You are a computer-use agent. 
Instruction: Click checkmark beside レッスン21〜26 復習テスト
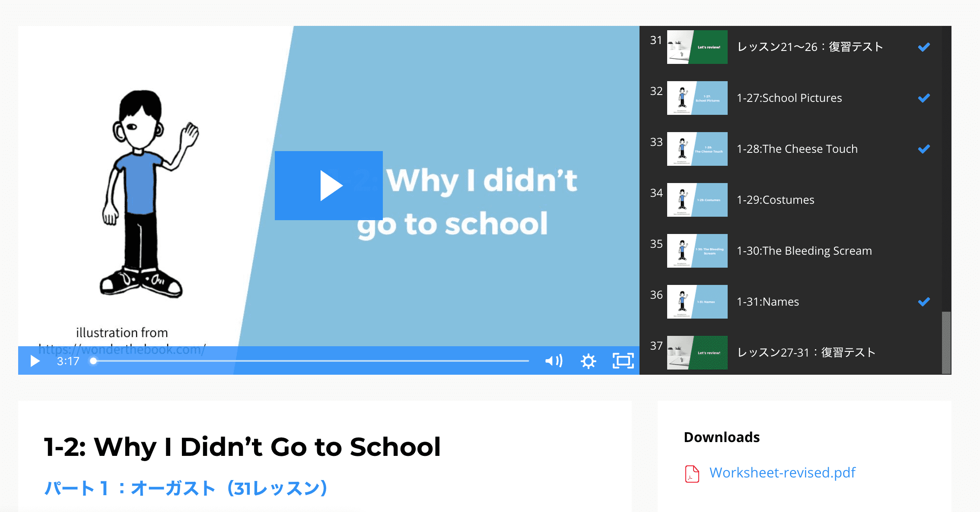(924, 47)
